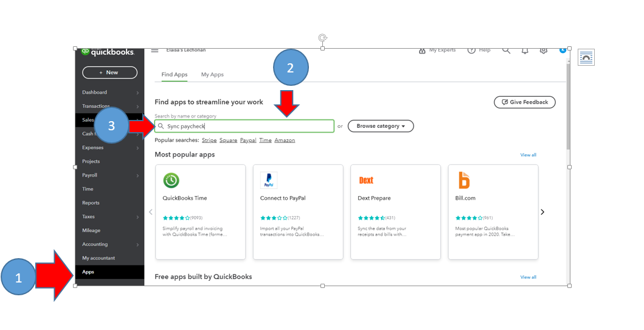Open Projects in the sidebar
The width and height of the screenshot is (644, 330).
[x=91, y=161]
